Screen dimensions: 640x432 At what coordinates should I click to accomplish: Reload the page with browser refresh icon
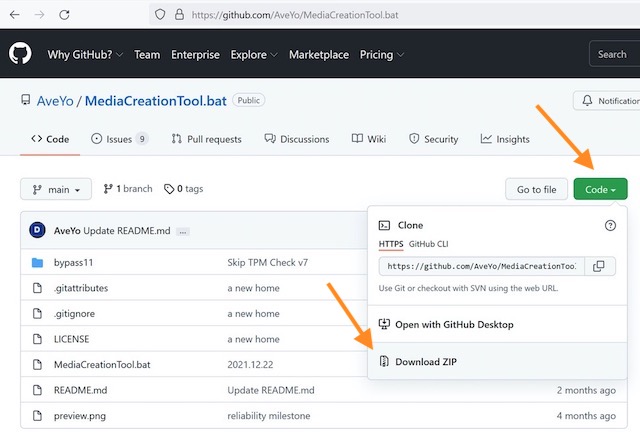click(64, 15)
